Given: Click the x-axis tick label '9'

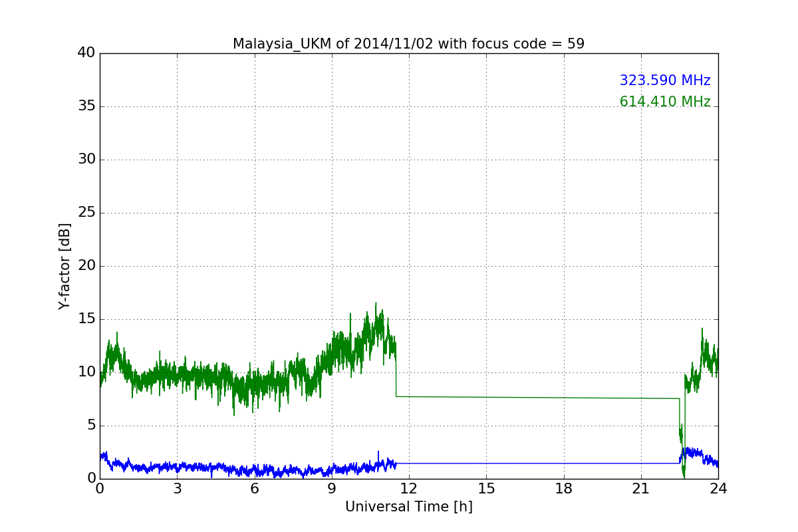Looking at the screenshot, I should pyautogui.click(x=332, y=488).
